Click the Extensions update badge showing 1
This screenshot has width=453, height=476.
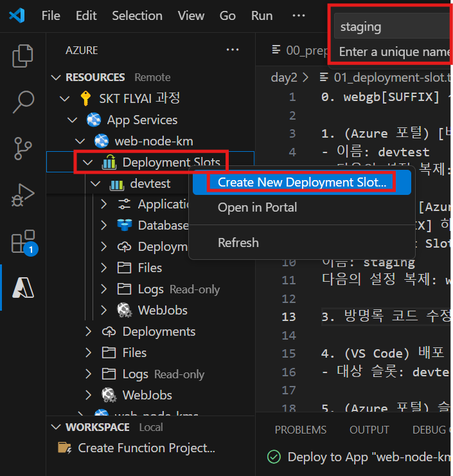click(31, 250)
